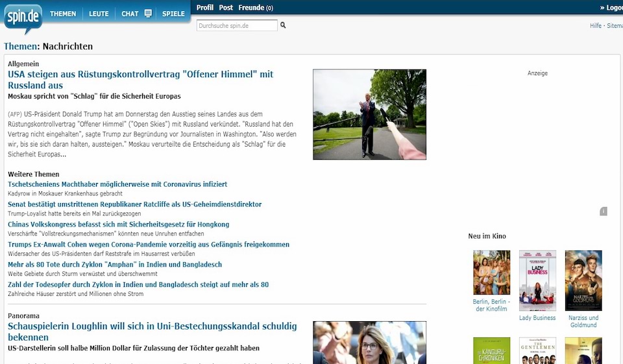
Task: Click the chat screen icon next to CHAT
Action: tap(148, 14)
